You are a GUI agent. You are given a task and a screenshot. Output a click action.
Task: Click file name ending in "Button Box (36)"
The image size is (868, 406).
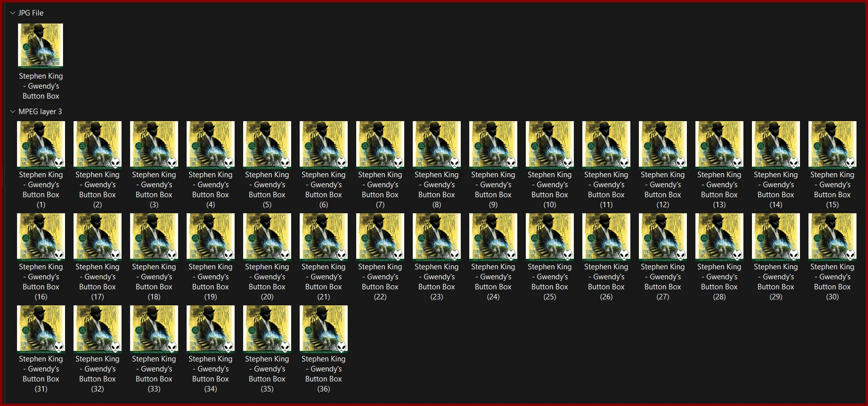click(324, 374)
